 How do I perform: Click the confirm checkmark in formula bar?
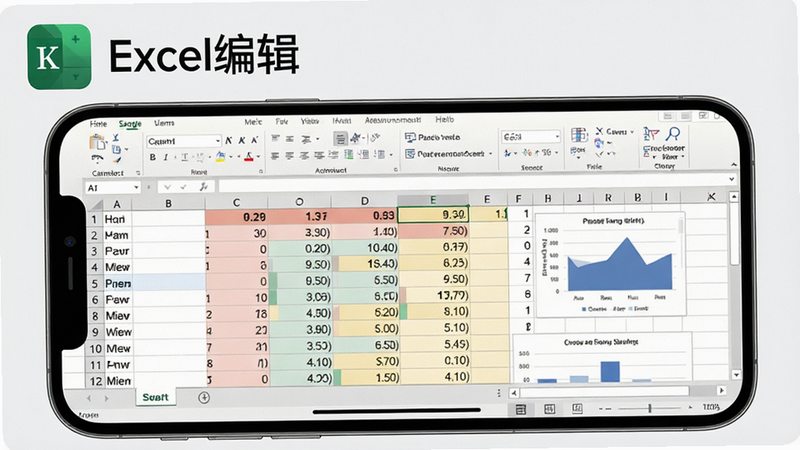pos(183,187)
